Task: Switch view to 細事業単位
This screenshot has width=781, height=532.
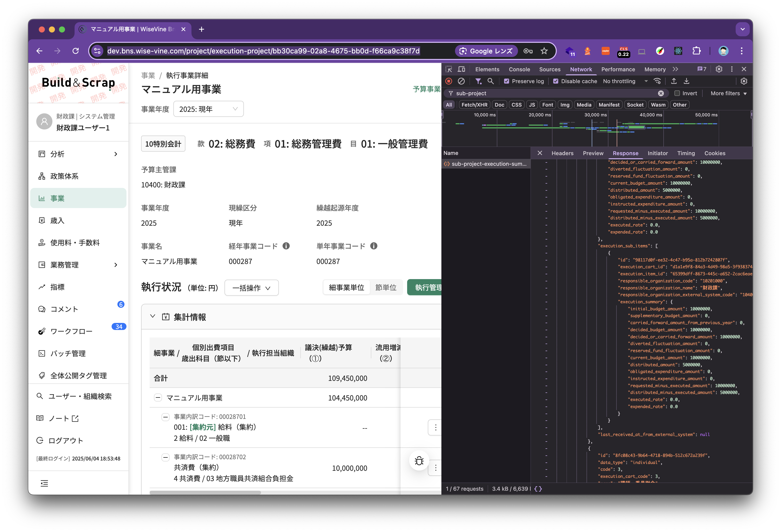Action: pyautogui.click(x=346, y=287)
